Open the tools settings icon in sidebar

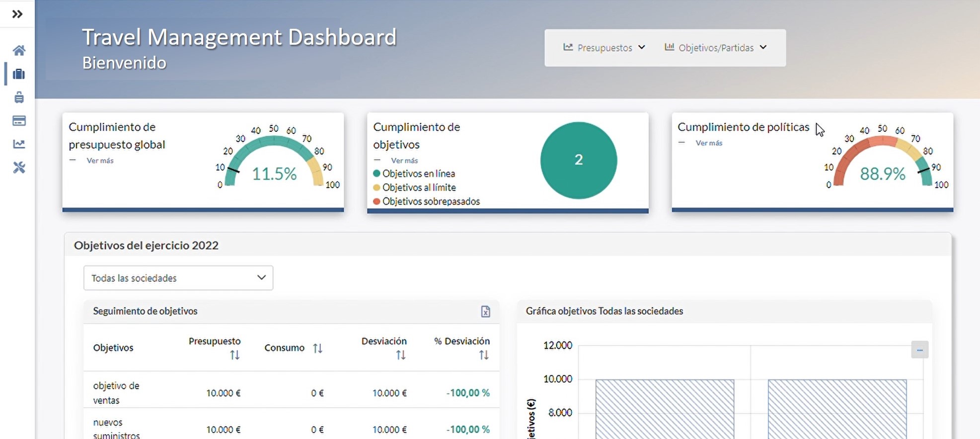[x=19, y=168]
